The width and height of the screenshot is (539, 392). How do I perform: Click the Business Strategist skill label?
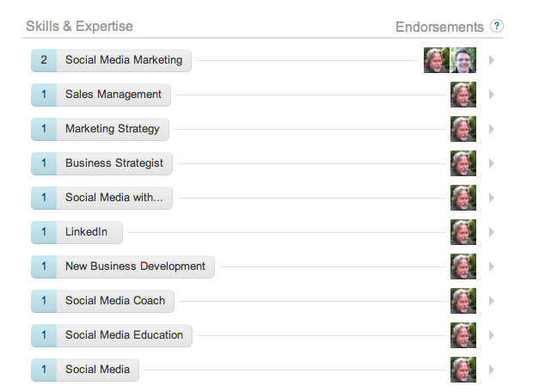pyautogui.click(x=114, y=163)
